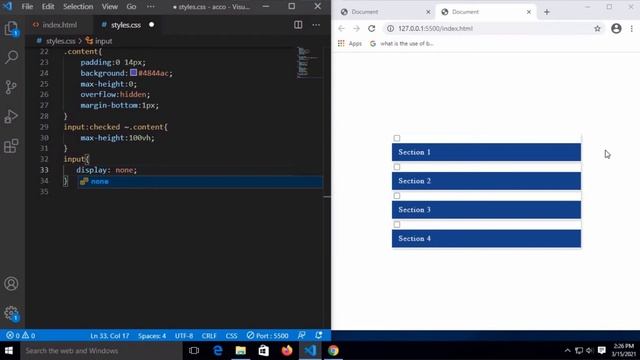Open the View menu
640x360 pixels.
[x=109, y=7]
